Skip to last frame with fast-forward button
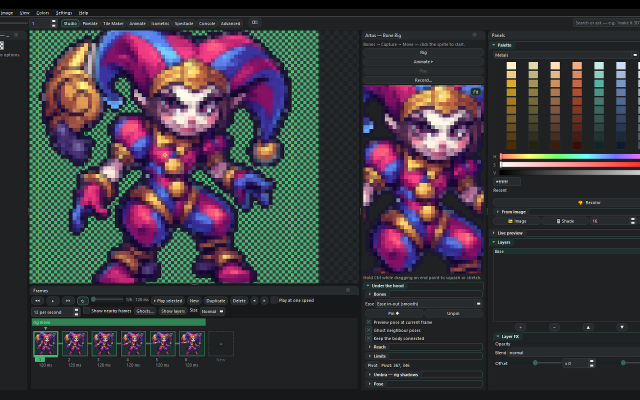 (x=68, y=301)
